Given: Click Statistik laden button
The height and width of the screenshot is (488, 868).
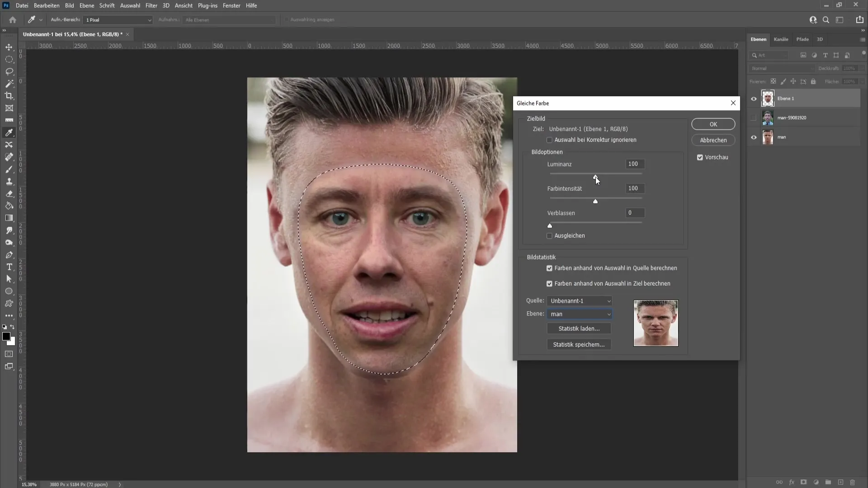Looking at the screenshot, I should click(x=579, y=328).
